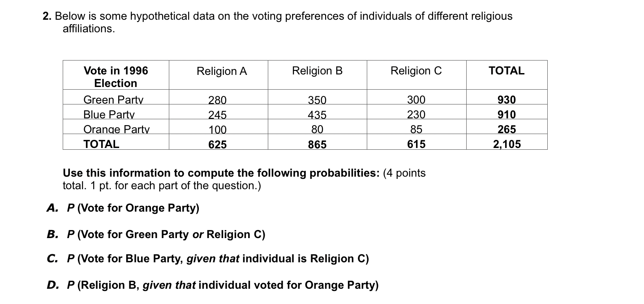Click question D Religion B given Orange Party

tap(213, 285)
